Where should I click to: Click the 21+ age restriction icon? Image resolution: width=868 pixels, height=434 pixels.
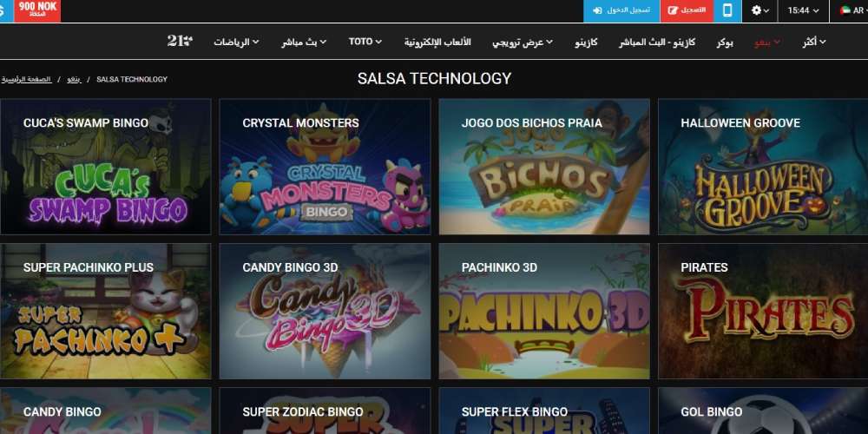(x=180, y=41)
